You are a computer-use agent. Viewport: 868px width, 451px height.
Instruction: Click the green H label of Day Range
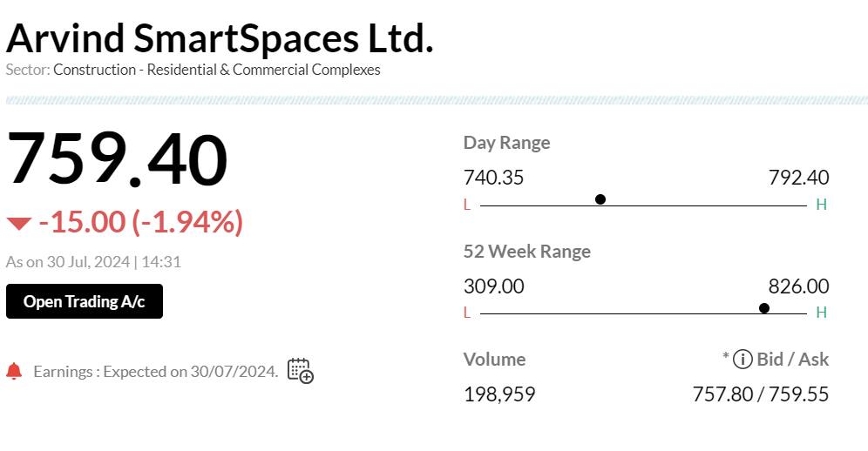(821, 205)
